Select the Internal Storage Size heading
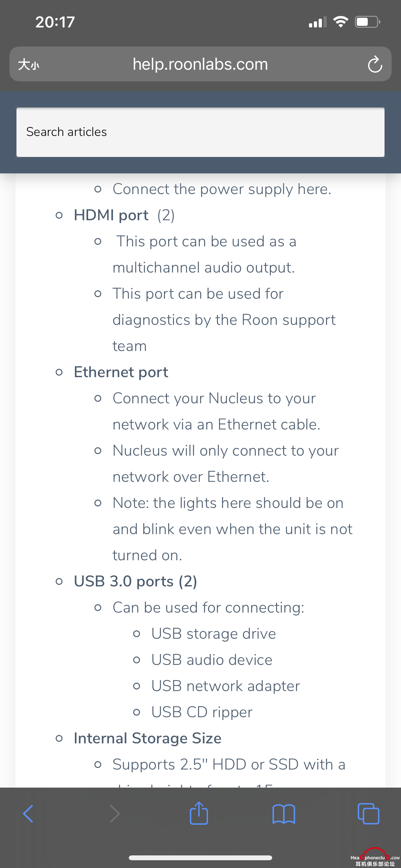 click(x=148, y=738)
